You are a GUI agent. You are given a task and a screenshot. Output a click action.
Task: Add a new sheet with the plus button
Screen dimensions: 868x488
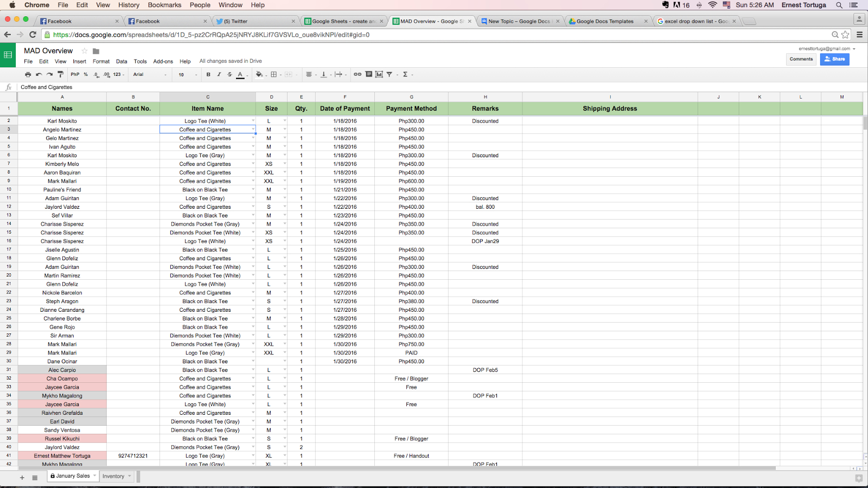(x=22, y=478)
